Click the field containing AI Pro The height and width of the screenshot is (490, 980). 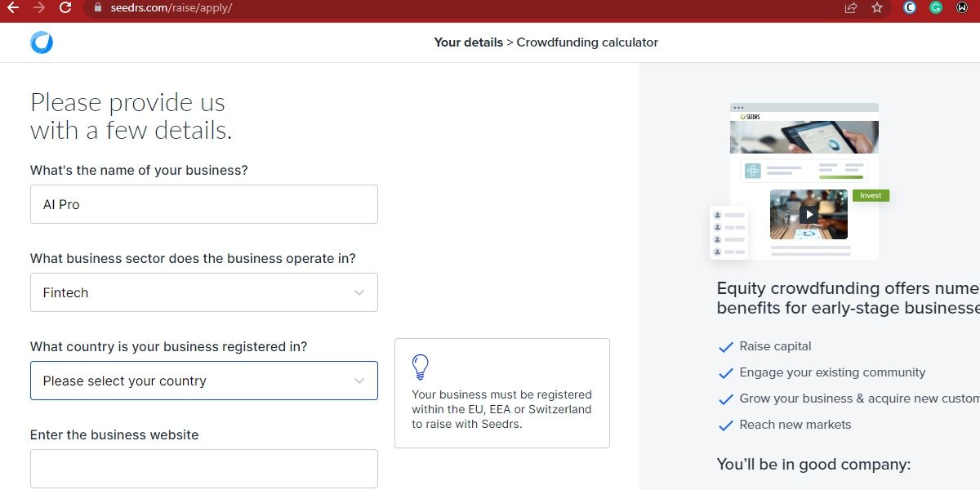(x=203, y=204)
